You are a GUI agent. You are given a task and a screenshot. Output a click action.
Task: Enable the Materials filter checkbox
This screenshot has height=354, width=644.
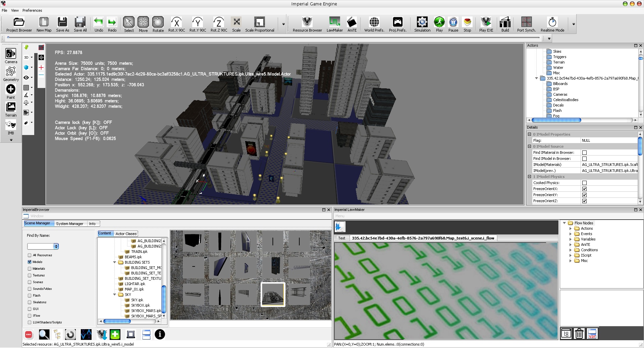click(30, 269)
